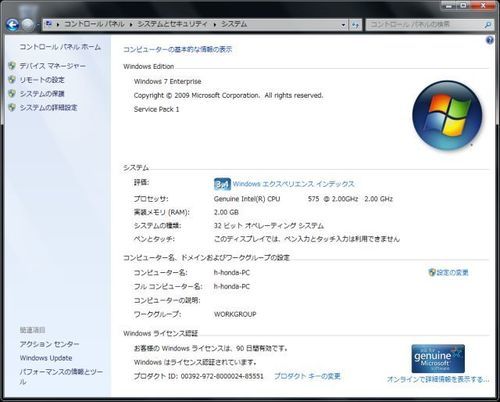Click the 2.00 GB memory value
The image size is (500, 402).
pos(226,212)
